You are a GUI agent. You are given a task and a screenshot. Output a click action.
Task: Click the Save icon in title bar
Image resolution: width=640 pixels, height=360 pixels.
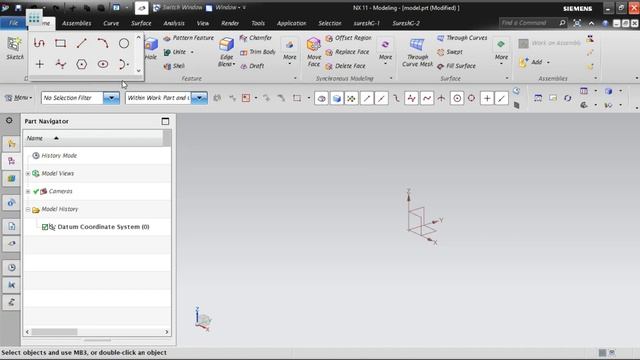[x=18, y=8]
